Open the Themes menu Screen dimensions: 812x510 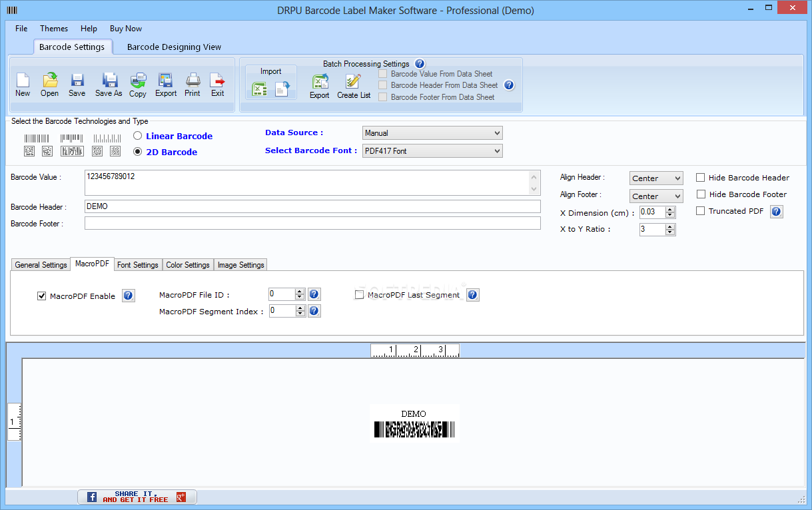tap(54, 29)
